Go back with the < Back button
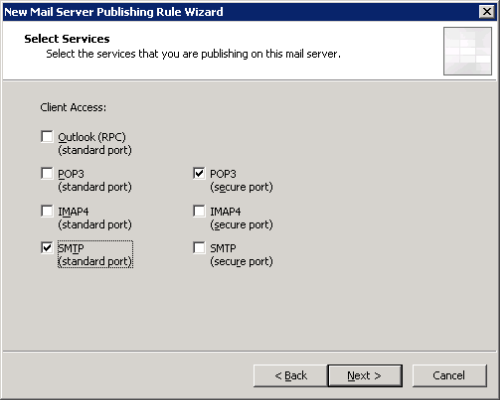The width and height of the screenshot is (500, 400). pos(290,376)
